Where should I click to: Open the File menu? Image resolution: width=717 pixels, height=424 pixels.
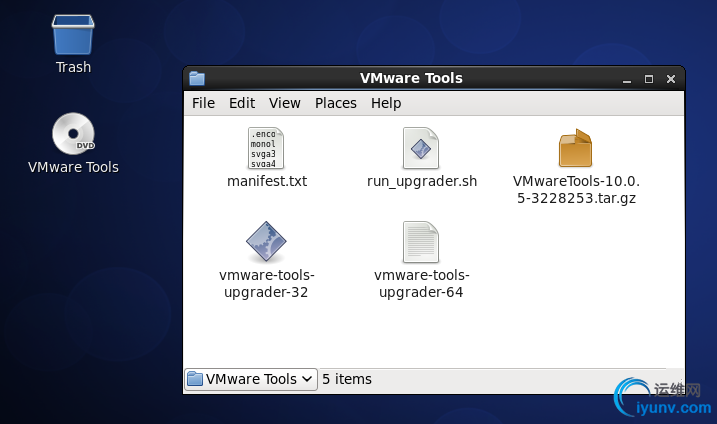click(x=203, y=103)
